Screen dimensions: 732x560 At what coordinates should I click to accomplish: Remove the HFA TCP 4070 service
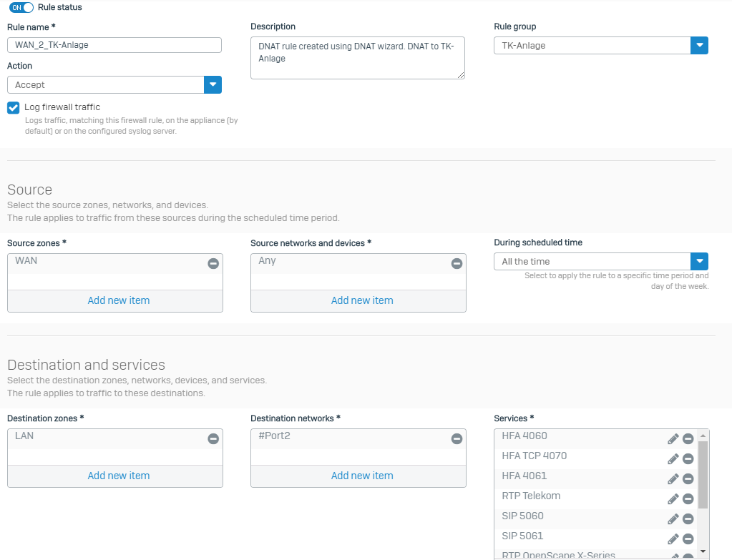click(688, 458)
